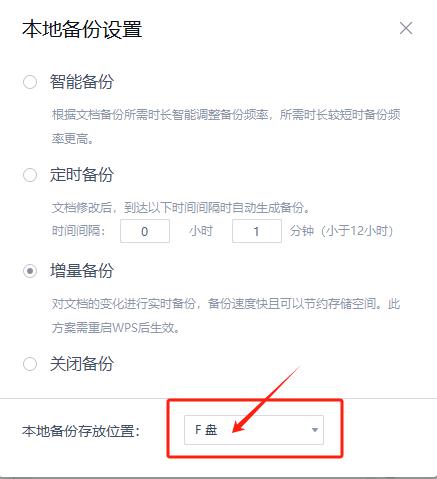This screenshot has width=437, height=479.
Task: Open the backup location dropdown arrow
Action: pyautogui.click(x=314, y=430)
